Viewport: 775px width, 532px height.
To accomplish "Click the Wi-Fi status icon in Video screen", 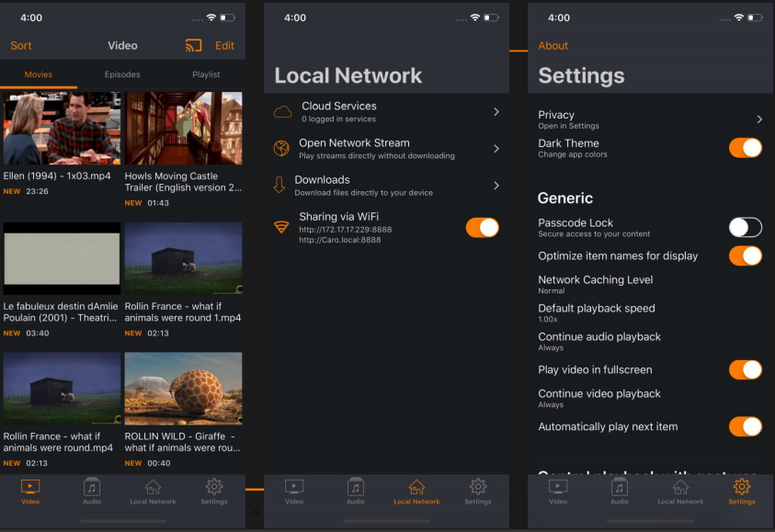I will tap(211, 17).
